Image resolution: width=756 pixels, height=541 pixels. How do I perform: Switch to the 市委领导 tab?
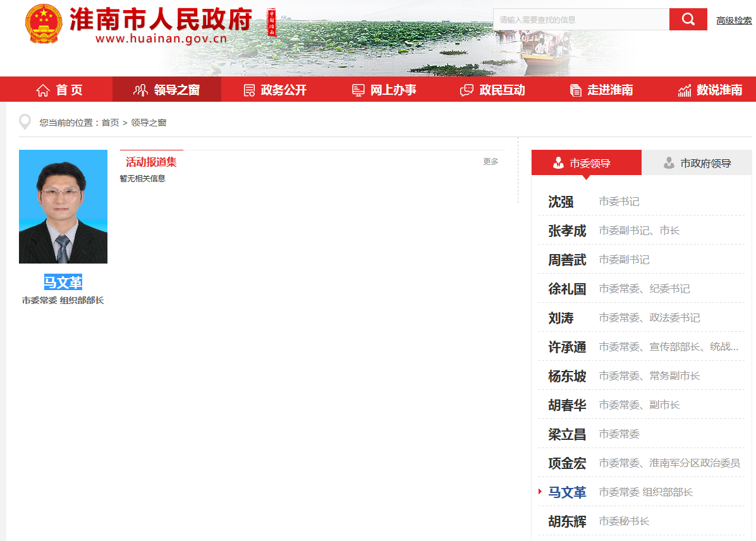pos(587,162)
